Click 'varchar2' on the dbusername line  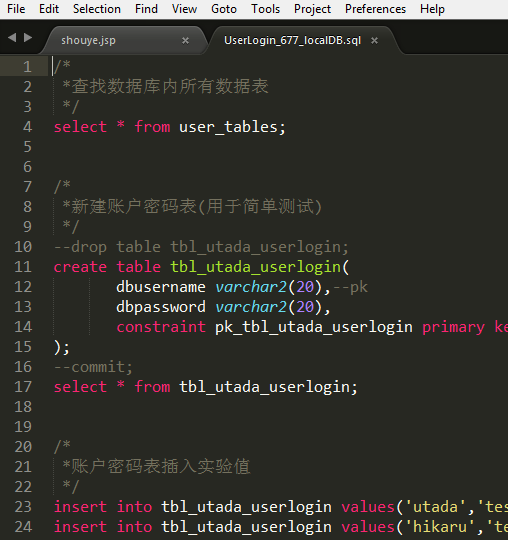point(251,287)
